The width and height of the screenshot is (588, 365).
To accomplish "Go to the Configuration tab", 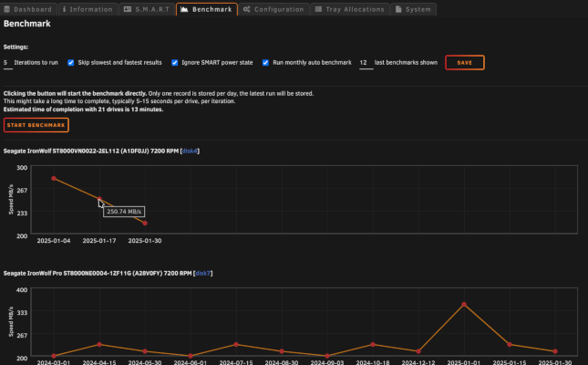I will click(273, 9).
